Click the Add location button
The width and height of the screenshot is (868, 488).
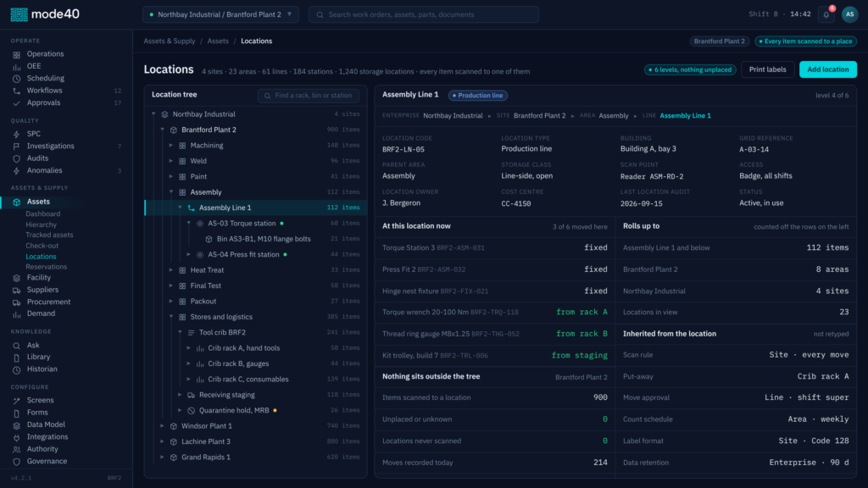[x=827, y=69]
